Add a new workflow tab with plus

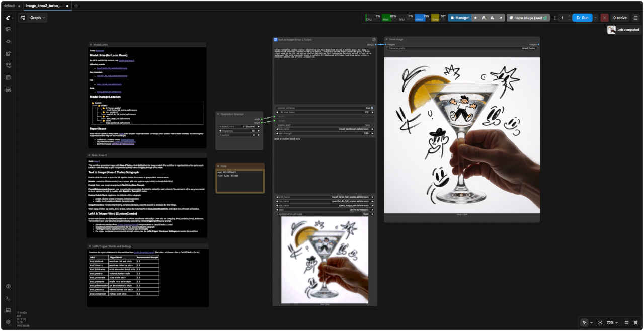(76, 6)
